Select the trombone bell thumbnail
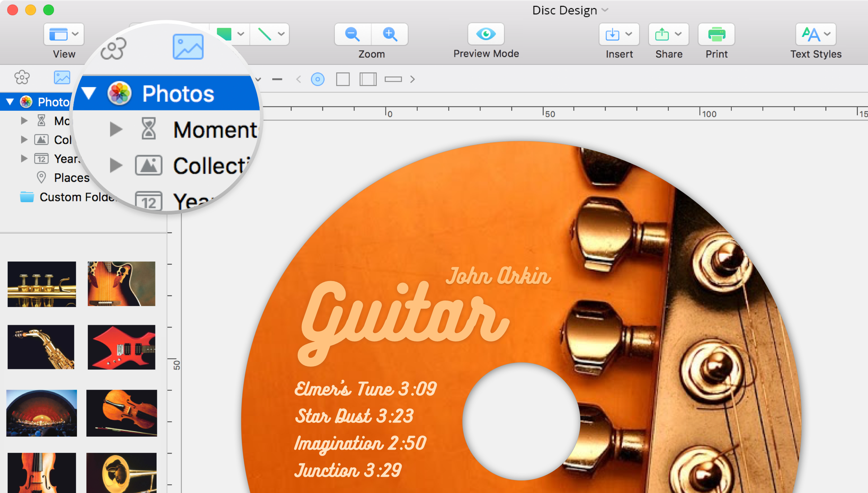 pos(121,473)
